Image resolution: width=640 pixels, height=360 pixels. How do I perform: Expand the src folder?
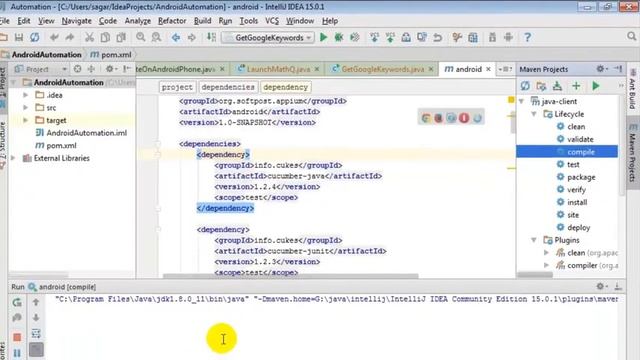[x=26, y=108]
